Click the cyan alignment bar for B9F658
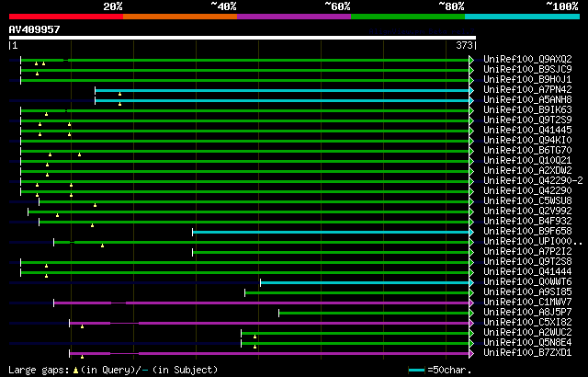The image size is (588, 377). tap(331, 233)
